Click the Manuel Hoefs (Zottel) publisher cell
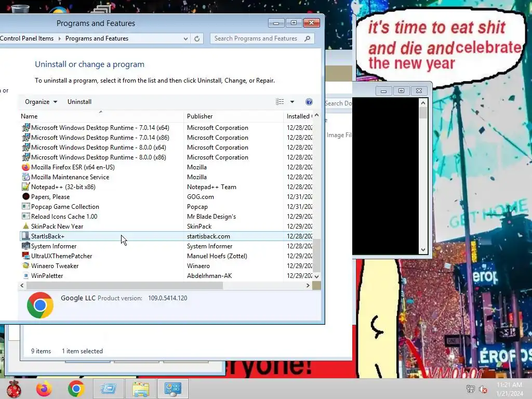Image resolution: width=532 pixels, height=399 pixels. click(x=217, y=256)
